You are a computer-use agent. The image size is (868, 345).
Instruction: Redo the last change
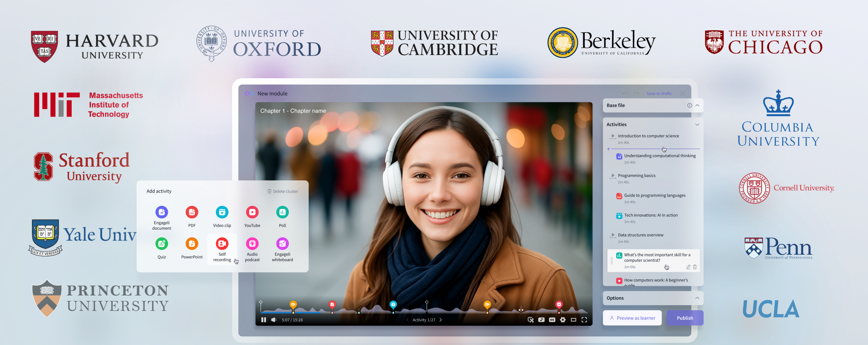click(636, 93)
